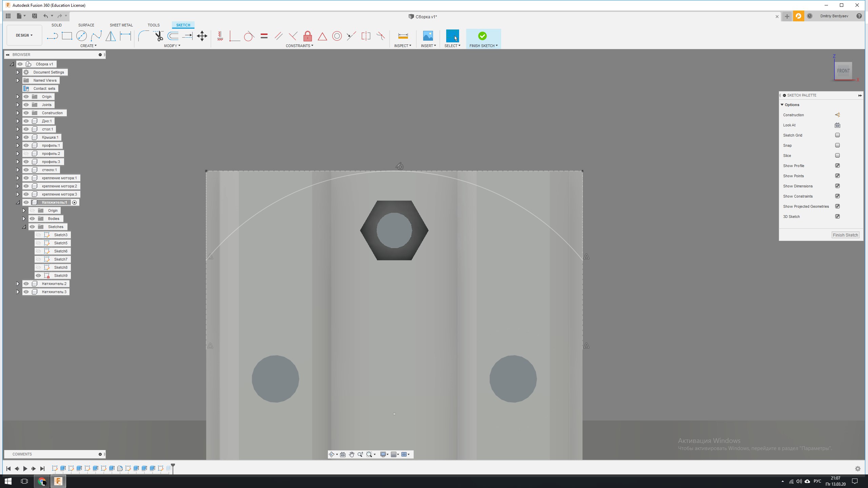This screenshot has height=488, width=868.
Task: Expand the Document Settings node
Action: click(x=18, y=72)
